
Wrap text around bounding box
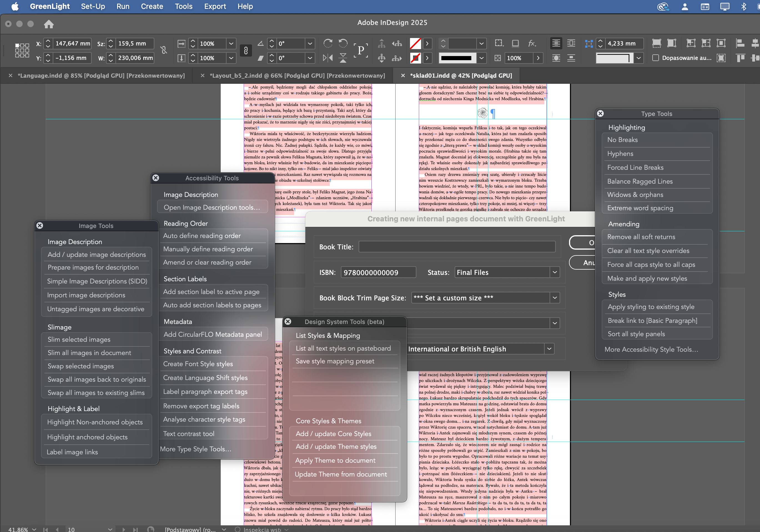(571, 43)
